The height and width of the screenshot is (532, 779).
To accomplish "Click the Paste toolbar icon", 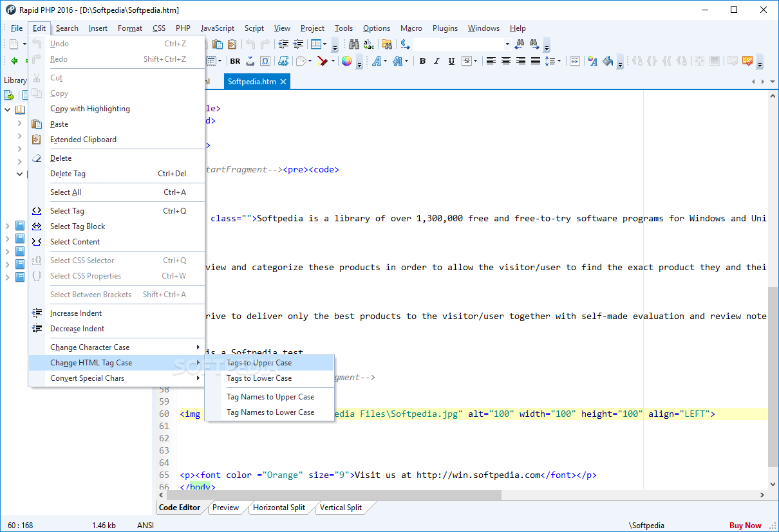I will [x=218, y=44].
